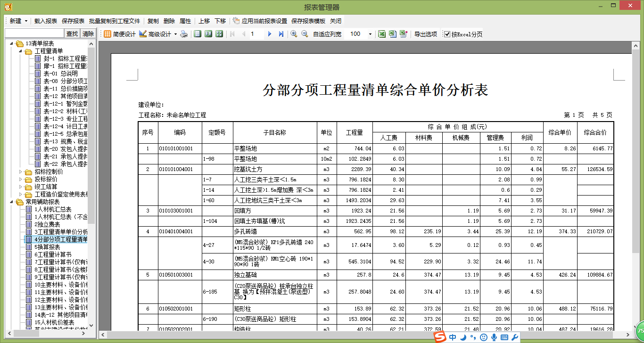Go to next page arrow
Image resolution: width=644 pixels, height=343 pixels.
[270, 34]
